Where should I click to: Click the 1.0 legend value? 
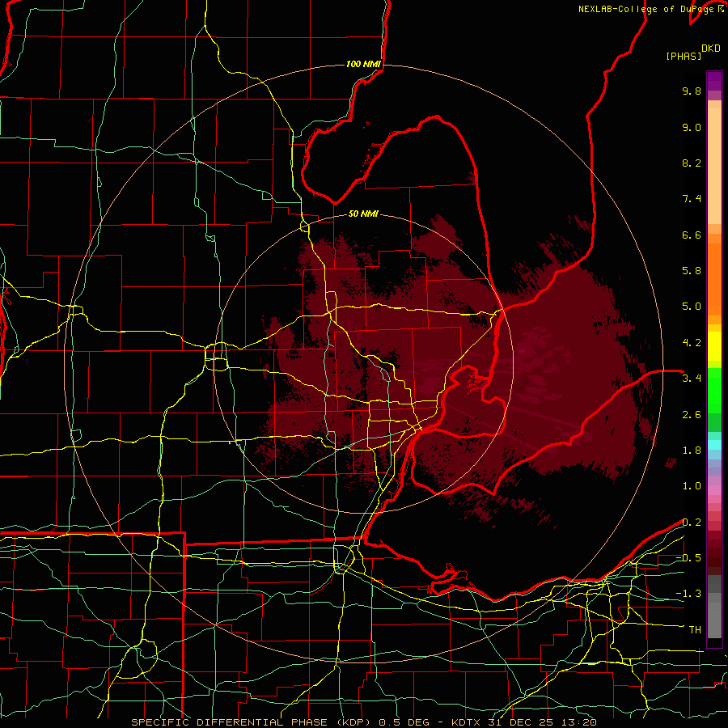[692, 486]
